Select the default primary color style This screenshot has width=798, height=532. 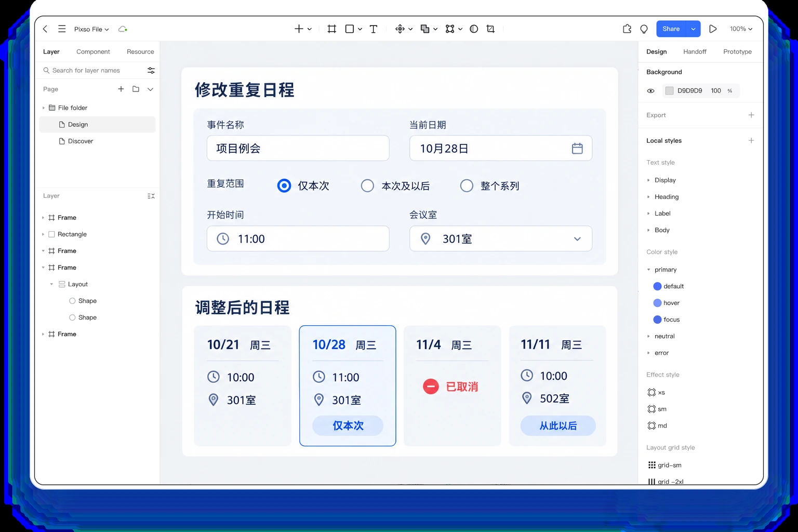668,286
